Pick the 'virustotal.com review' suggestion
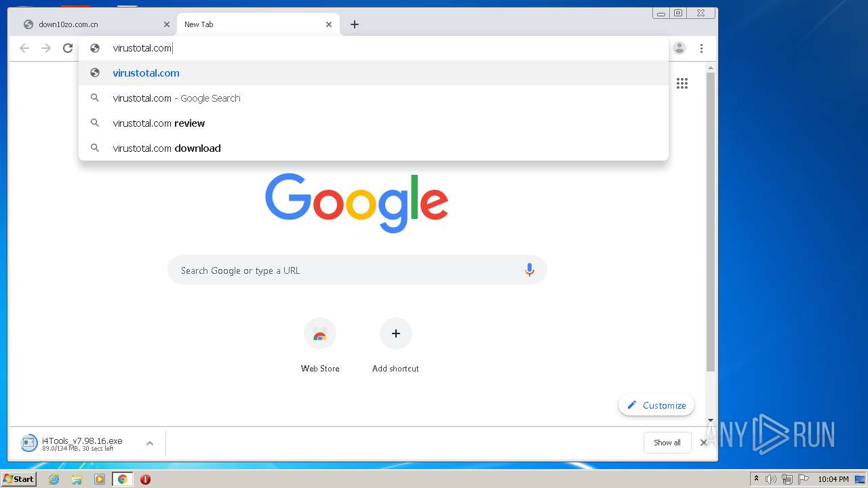 click(x=374, y=123)
